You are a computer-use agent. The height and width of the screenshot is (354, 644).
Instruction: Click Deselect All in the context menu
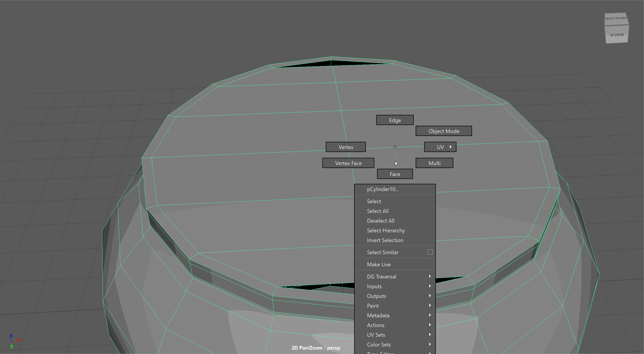tap(380, 221)
